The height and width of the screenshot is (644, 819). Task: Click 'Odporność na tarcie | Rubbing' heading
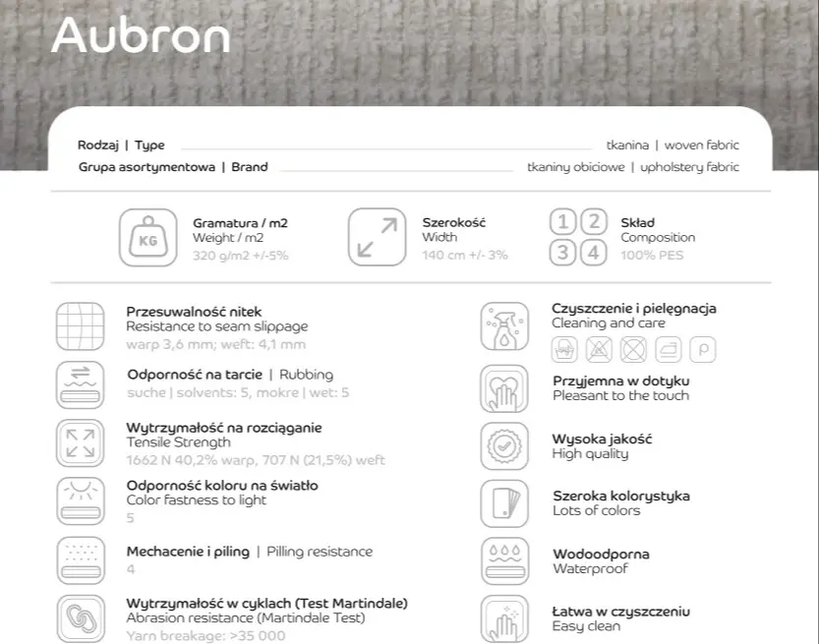230,375
